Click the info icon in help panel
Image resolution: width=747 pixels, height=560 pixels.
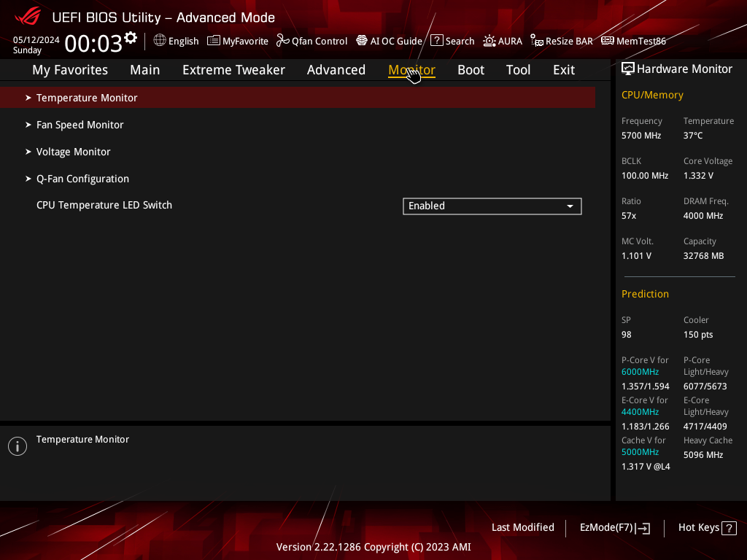coord(18,446)
